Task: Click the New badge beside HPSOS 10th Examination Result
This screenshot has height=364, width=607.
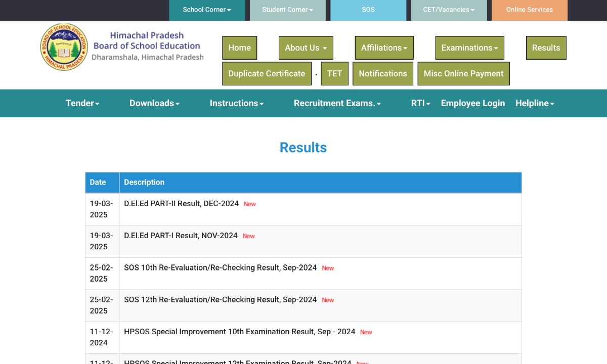Action: click(366, 332)
